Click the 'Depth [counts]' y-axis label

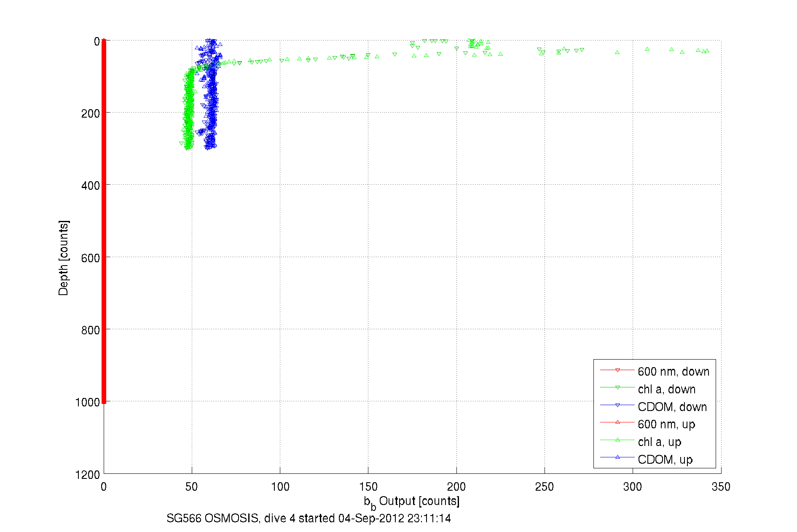pos(63,258)
